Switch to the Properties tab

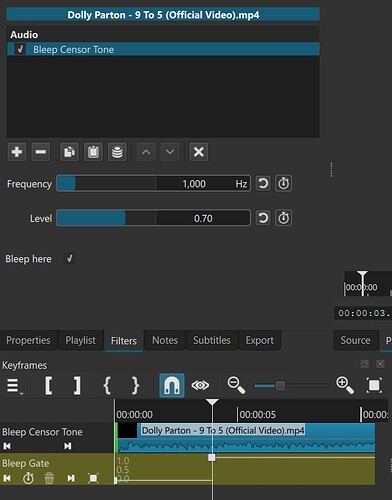pyautogui.click(x=28, y=340)
